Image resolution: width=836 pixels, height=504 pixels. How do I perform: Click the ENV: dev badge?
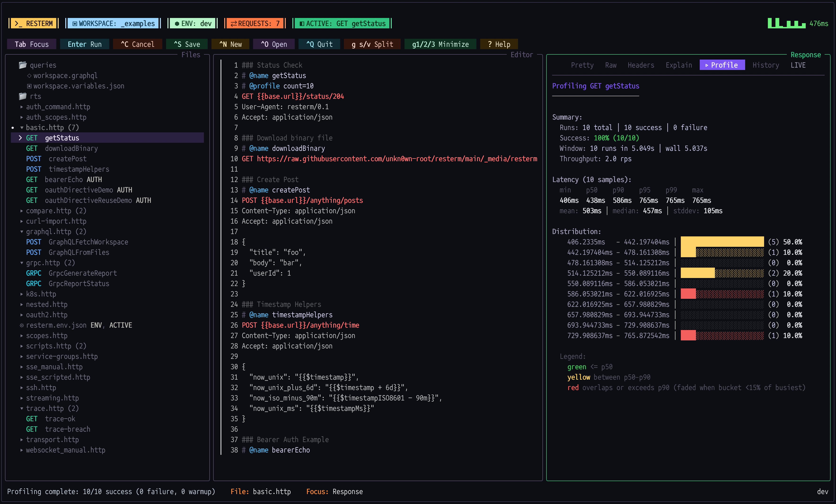tap(193, 23)
